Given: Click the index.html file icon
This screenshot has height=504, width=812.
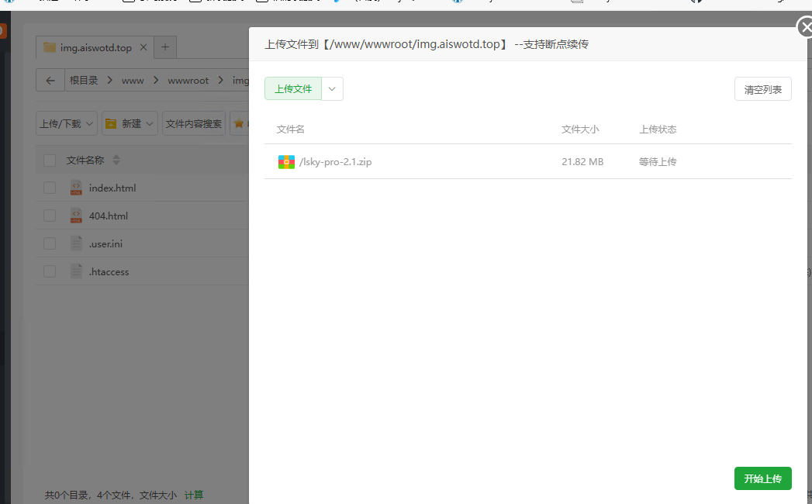Looking at the screenshot, I should click(76, 188).
